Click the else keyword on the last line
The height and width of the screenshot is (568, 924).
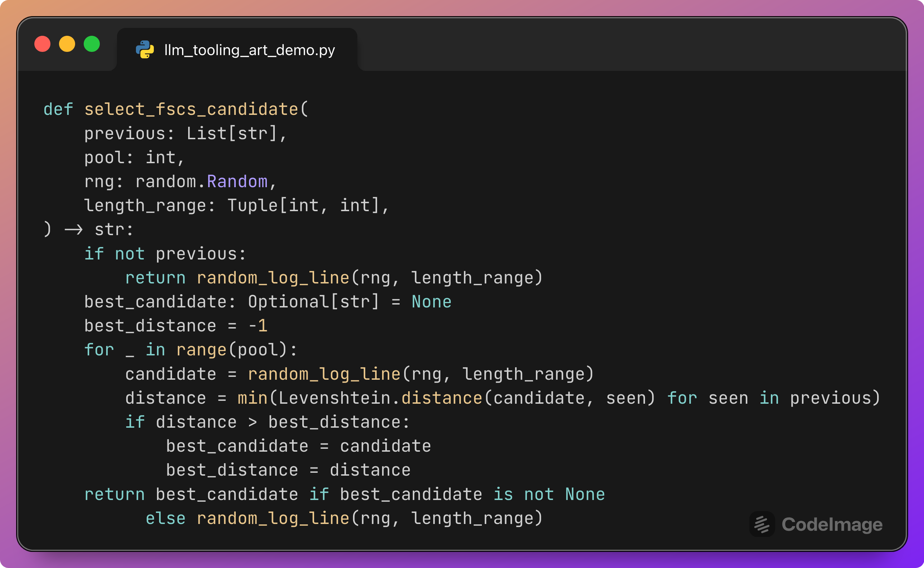click(165, 518)
